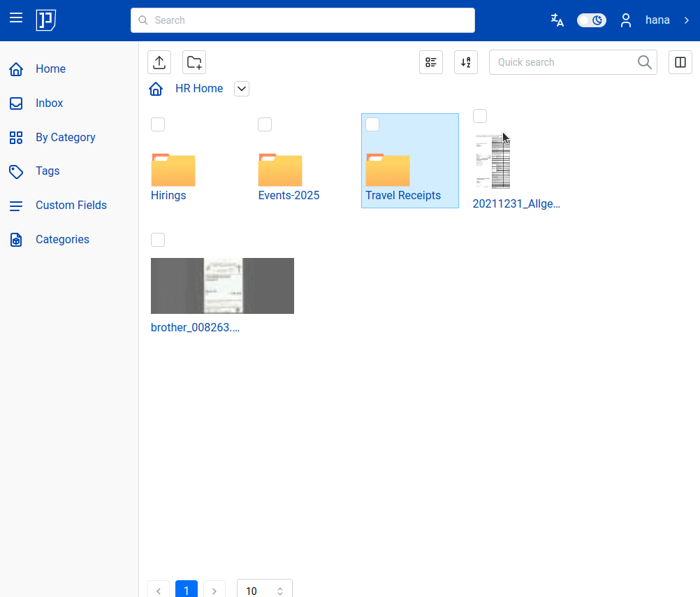700x597 pixels.
Task: Click the upload document icon
Action: coord(159,62)
